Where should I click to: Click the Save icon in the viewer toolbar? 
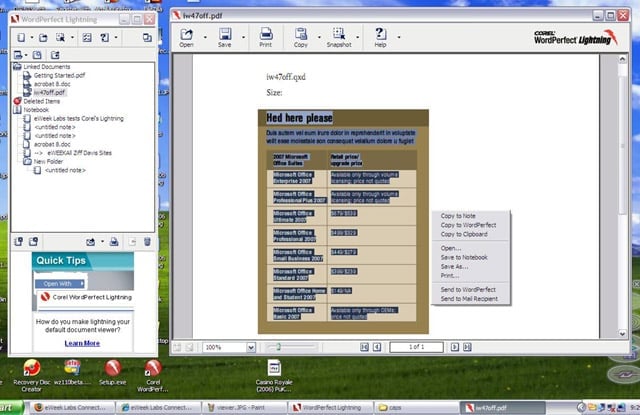(x=225, y=38)
